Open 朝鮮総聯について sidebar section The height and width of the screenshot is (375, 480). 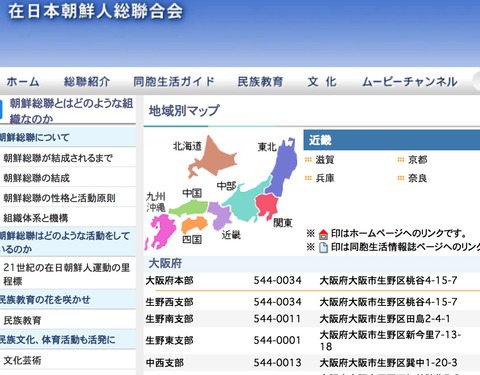(68, 137)
